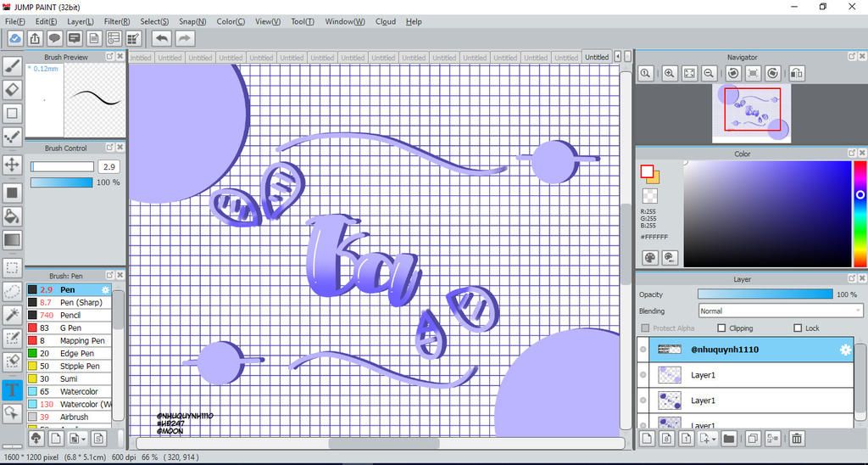Select the Magic Wand tool
868x465 pixels.
point(12,315)
